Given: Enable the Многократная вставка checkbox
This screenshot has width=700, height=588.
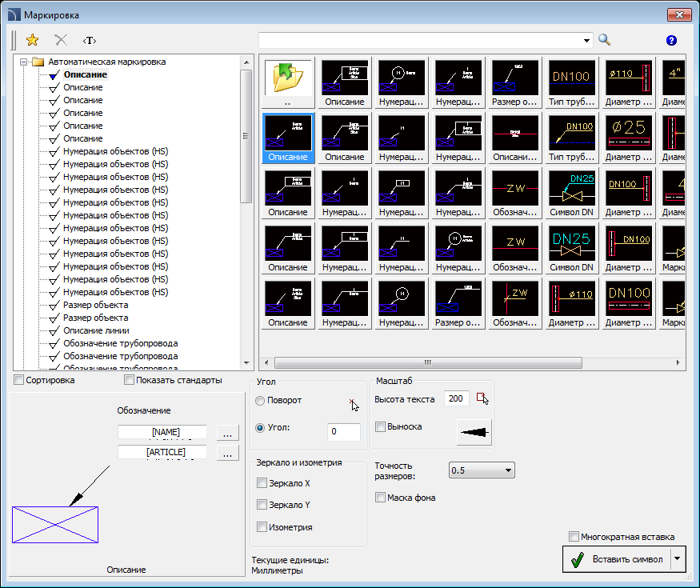Looking at the screenshot, I should click(x=574, y=536).
